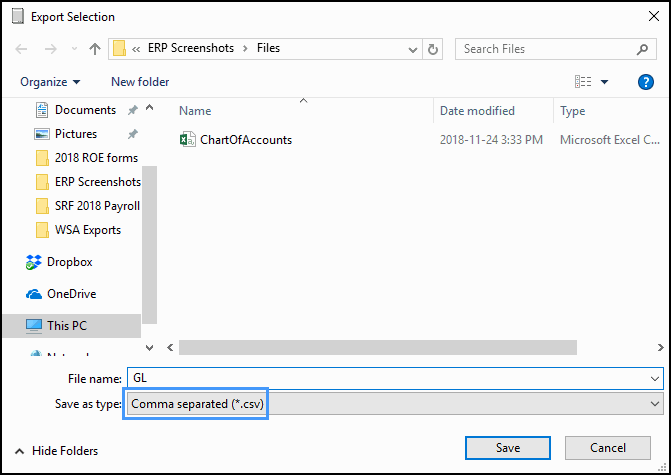Cancel the export dialog
This screenshot has height=475, width=671.
[x=607, y=447]
